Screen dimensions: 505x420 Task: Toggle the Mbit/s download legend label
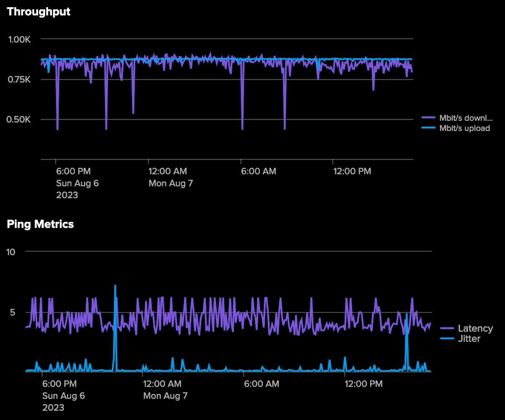pos(466,118)
